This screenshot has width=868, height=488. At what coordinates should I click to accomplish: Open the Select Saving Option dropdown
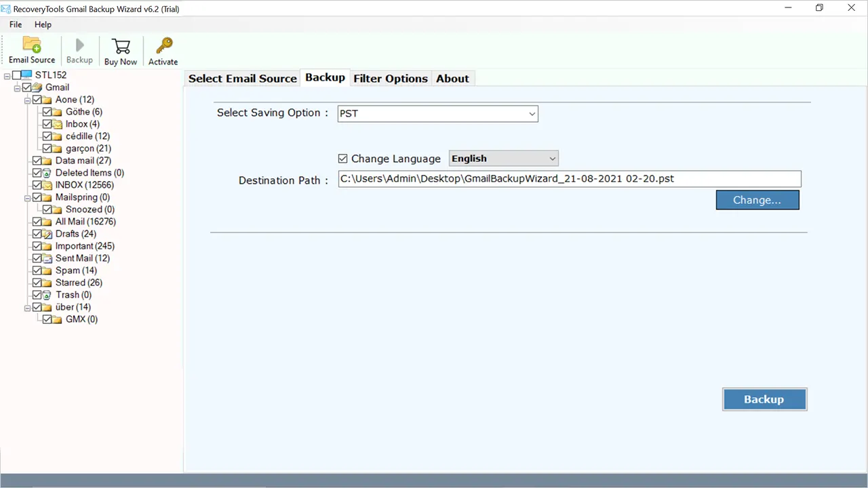(437, 114)
